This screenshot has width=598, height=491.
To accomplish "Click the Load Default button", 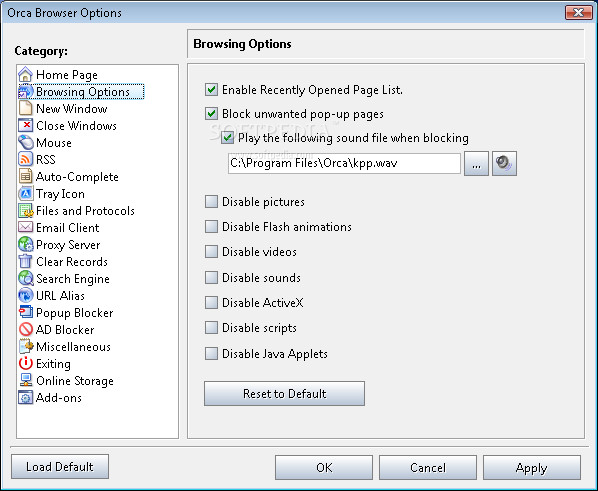I will coord(60,467).
